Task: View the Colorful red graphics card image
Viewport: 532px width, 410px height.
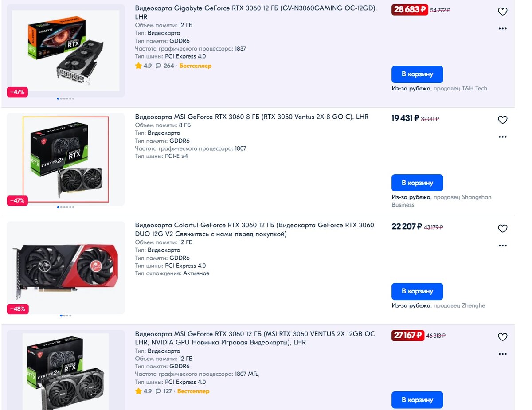Action: point(66,267)
